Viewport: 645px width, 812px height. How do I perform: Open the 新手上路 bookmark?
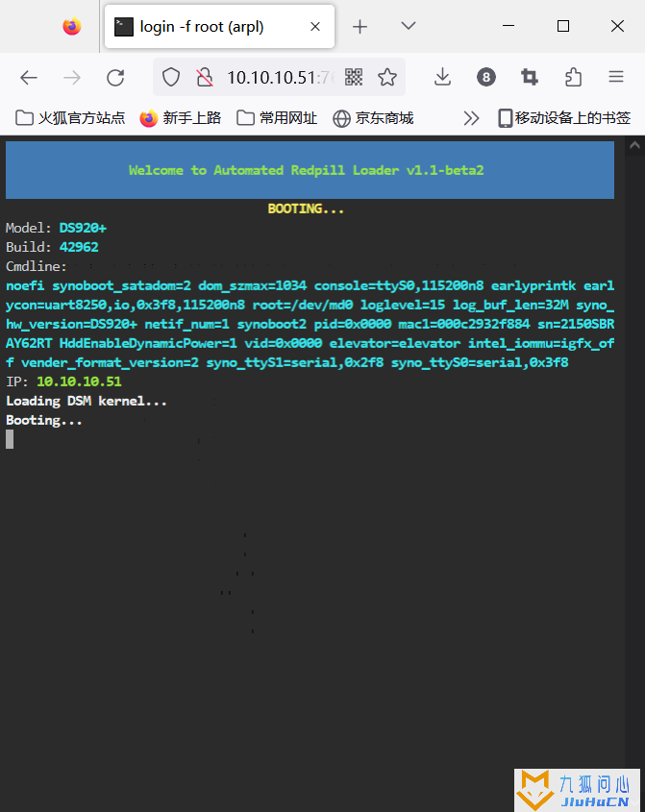click(x=181, y=118)
